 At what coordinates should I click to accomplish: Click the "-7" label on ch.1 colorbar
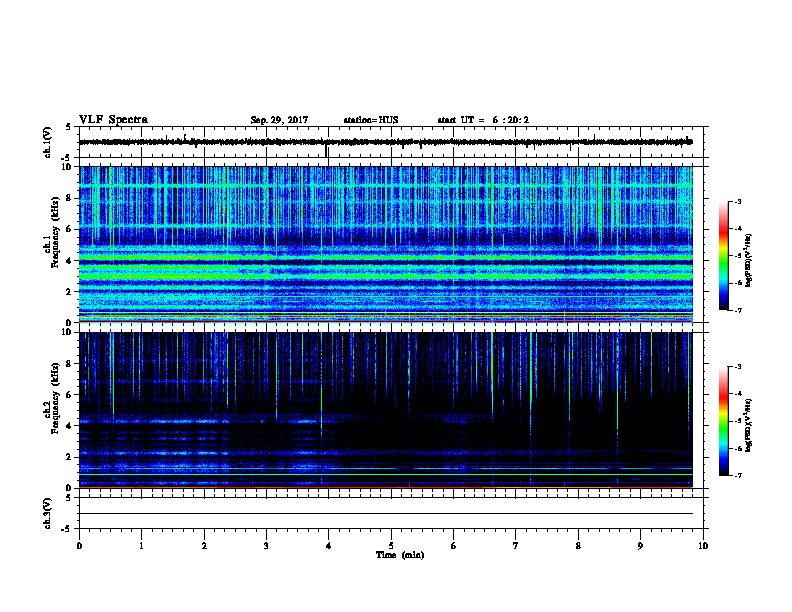pos(738,310)
